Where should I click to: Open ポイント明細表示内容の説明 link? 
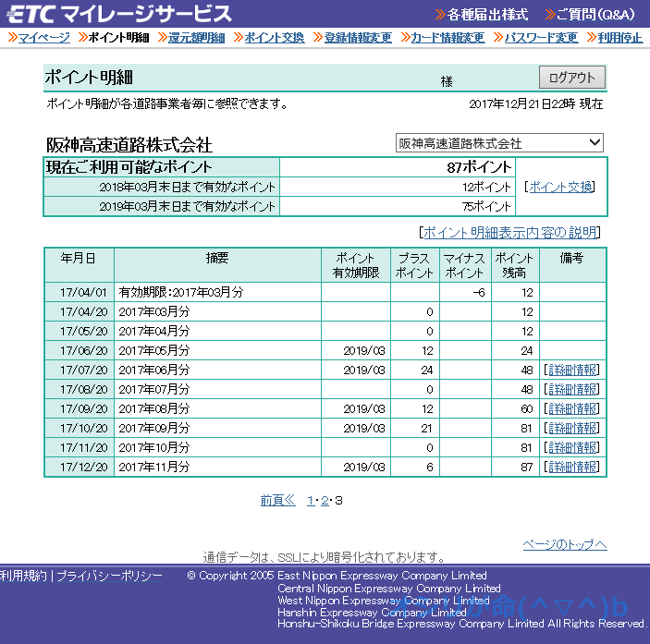(x=509, y=232)
